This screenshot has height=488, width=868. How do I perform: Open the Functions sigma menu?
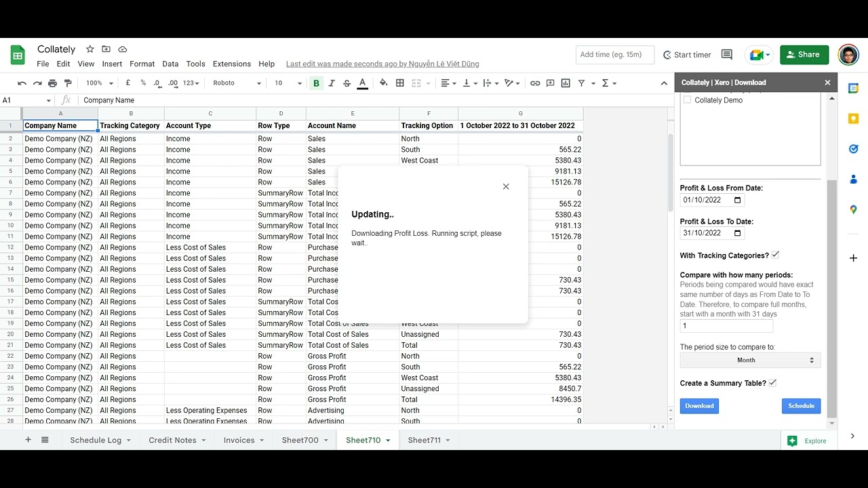pyautogui.click(x=609, y=83)
